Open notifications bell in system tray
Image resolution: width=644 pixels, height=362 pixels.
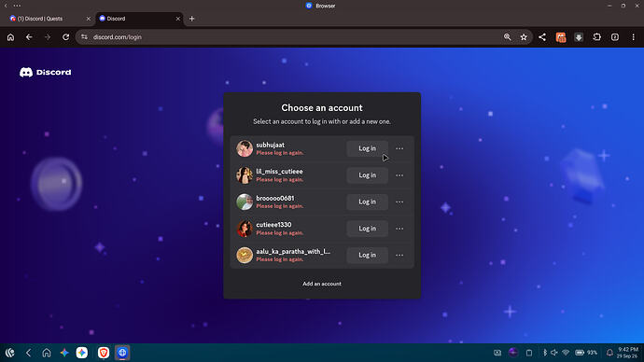click(x=609, y=353)
